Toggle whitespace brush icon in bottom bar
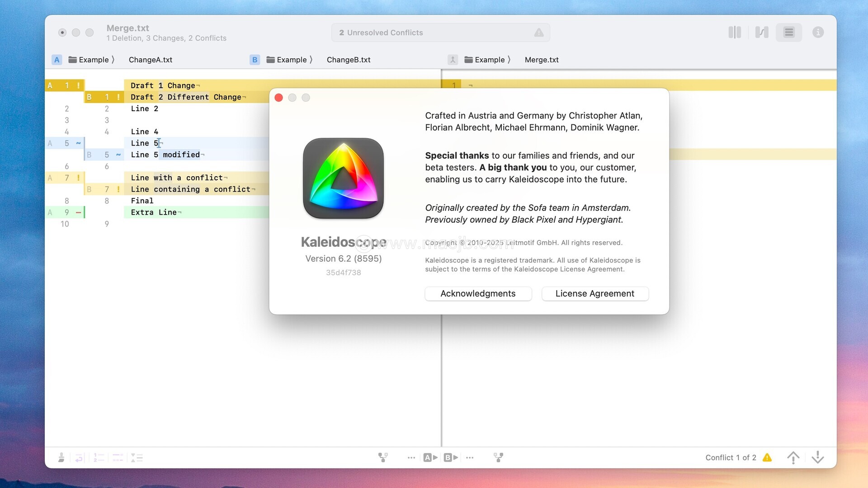The image size is (868, 488). click(61, 458)
